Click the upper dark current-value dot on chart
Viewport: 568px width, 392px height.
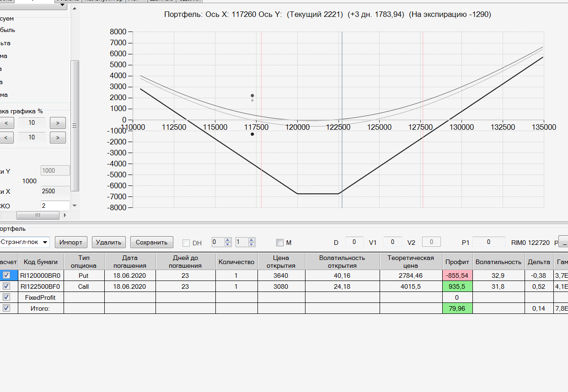click(252, 95)
